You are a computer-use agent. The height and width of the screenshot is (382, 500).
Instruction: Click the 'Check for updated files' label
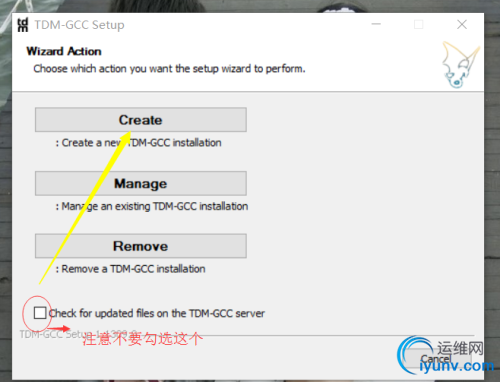click(x=157, y=313)
